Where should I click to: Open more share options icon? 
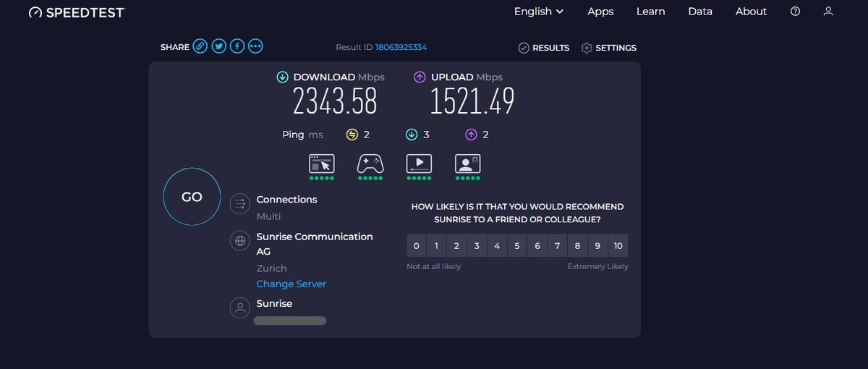pyautogui.click(x=255, y=46)
